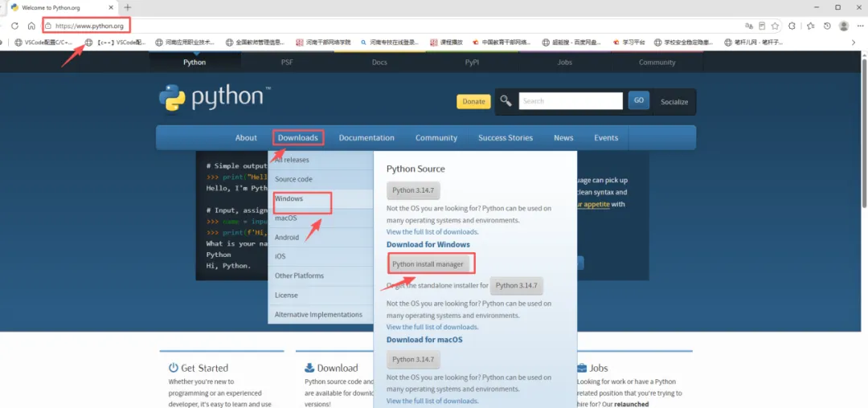Select the Python tab in top site bar
This screenshot has width=868, height=408.
pyautogui.click(x=194, y=63)
